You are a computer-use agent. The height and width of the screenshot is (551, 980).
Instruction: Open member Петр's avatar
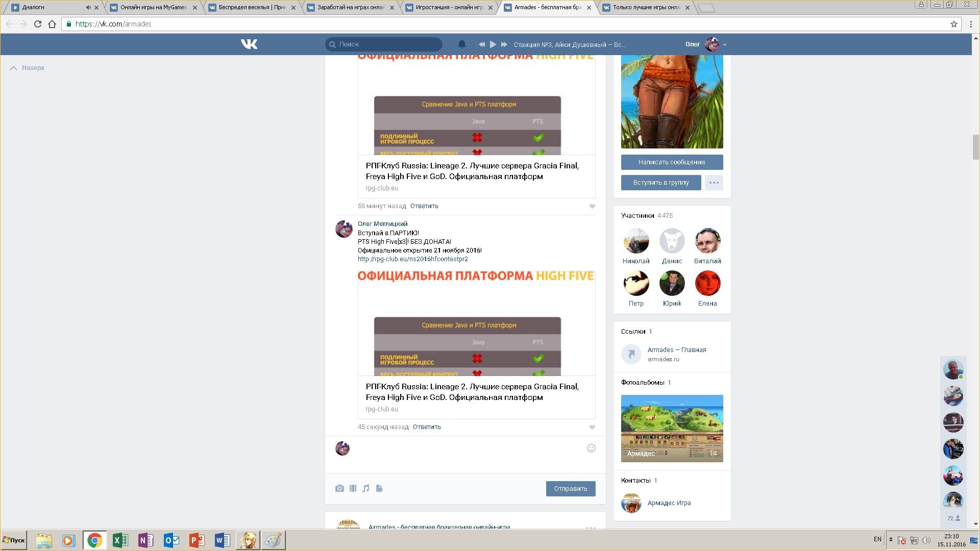click(x=636, y=283)
